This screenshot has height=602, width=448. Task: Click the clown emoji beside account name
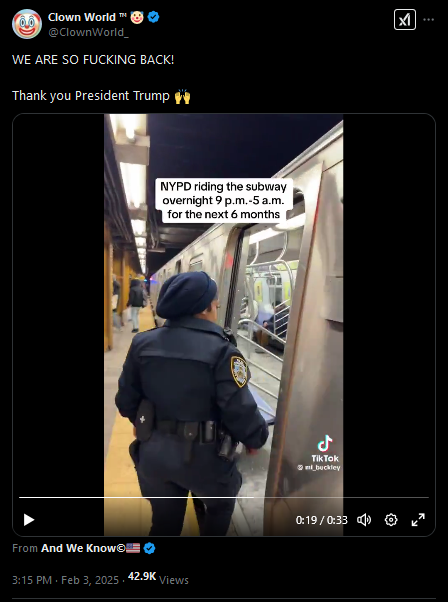[x=137, y=17]
